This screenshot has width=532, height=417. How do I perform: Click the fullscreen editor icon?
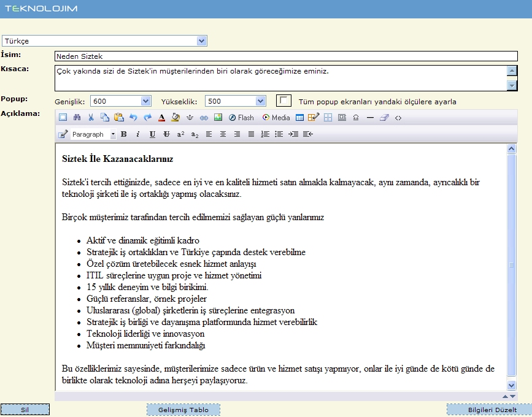coord(63,118)
